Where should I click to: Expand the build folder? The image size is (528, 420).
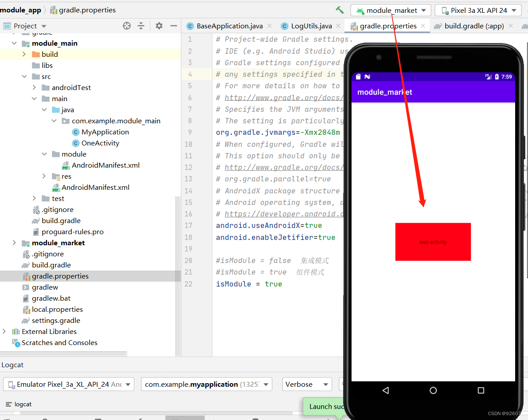[24, 54]
